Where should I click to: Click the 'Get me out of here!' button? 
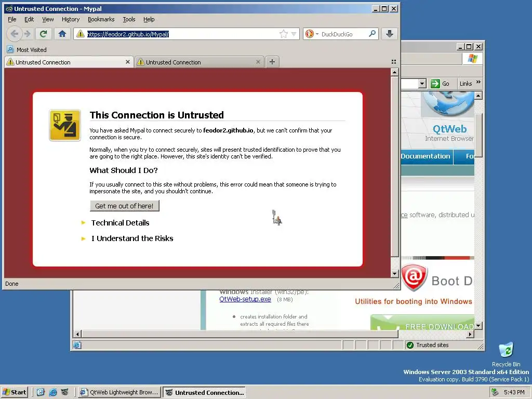(125, 206)
